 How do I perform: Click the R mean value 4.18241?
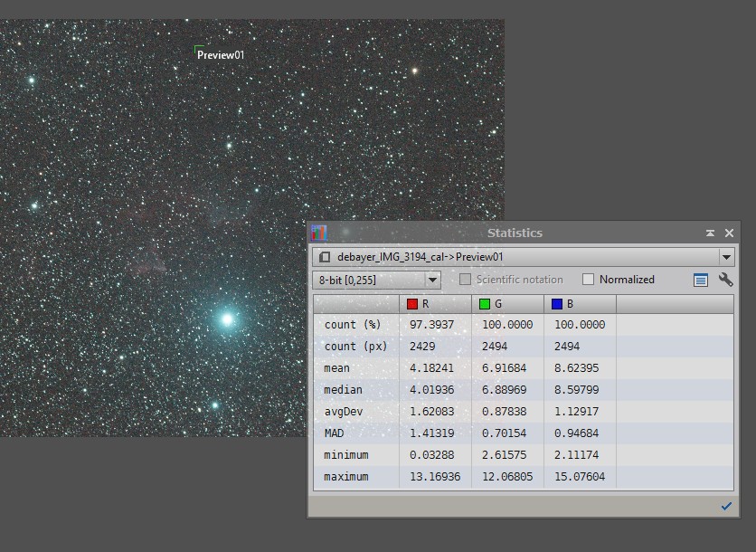coord(431,368)
